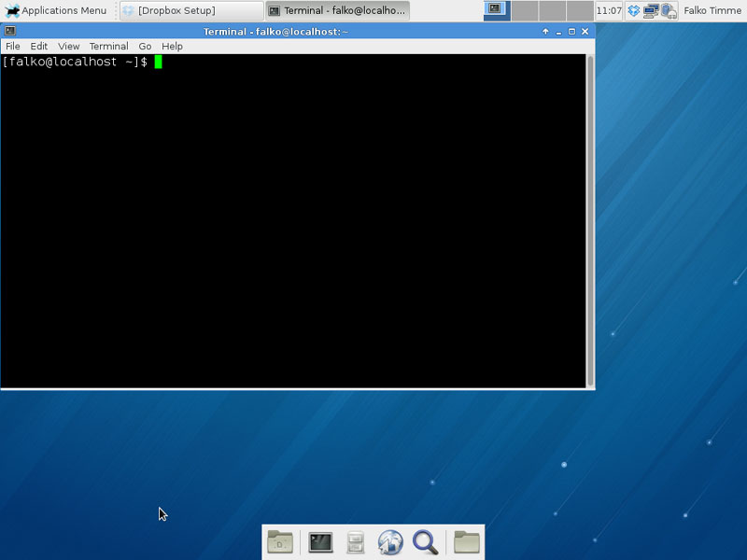Open desktop folder icon in dock
This screenshot has height=560, width=747.
(x=280, y=542)
